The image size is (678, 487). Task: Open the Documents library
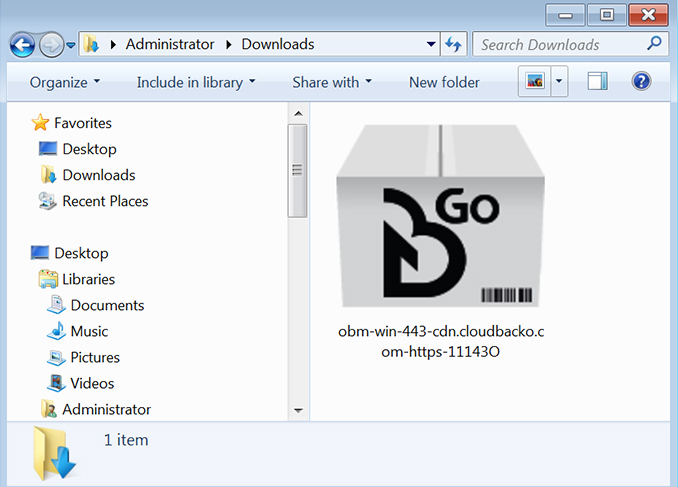coord(107,305)
